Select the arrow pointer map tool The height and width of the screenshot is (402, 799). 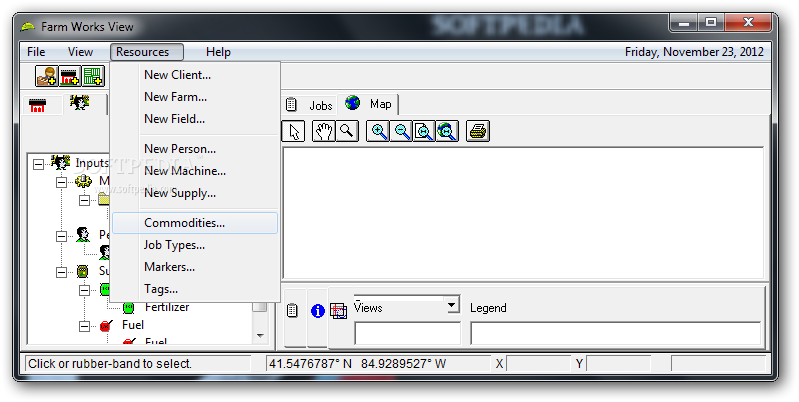click(x=294, y=131)
